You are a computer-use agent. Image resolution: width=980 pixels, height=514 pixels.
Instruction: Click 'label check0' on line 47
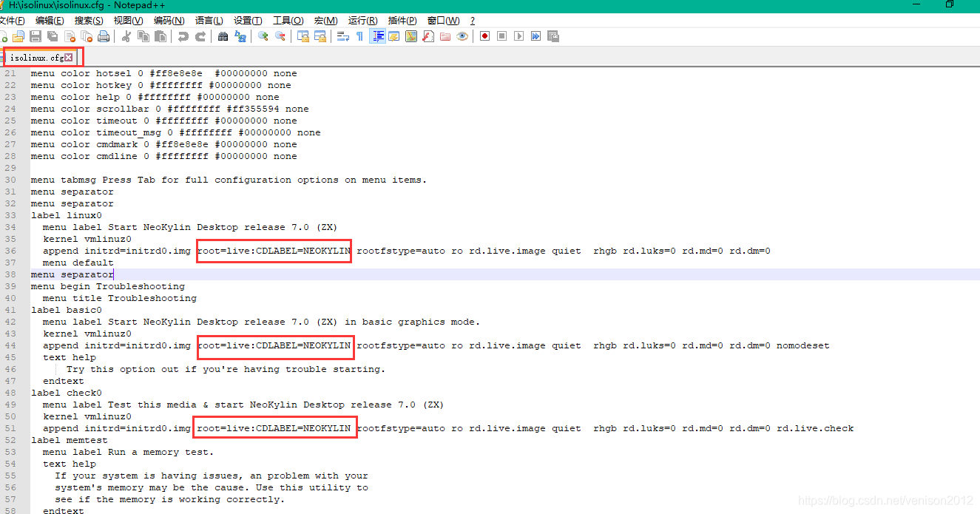[67, 393]
